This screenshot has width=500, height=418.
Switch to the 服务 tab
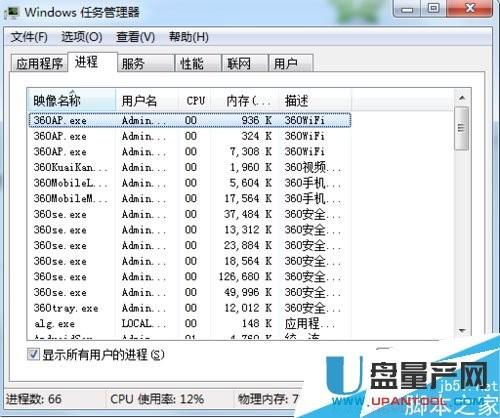coord(146,63)
